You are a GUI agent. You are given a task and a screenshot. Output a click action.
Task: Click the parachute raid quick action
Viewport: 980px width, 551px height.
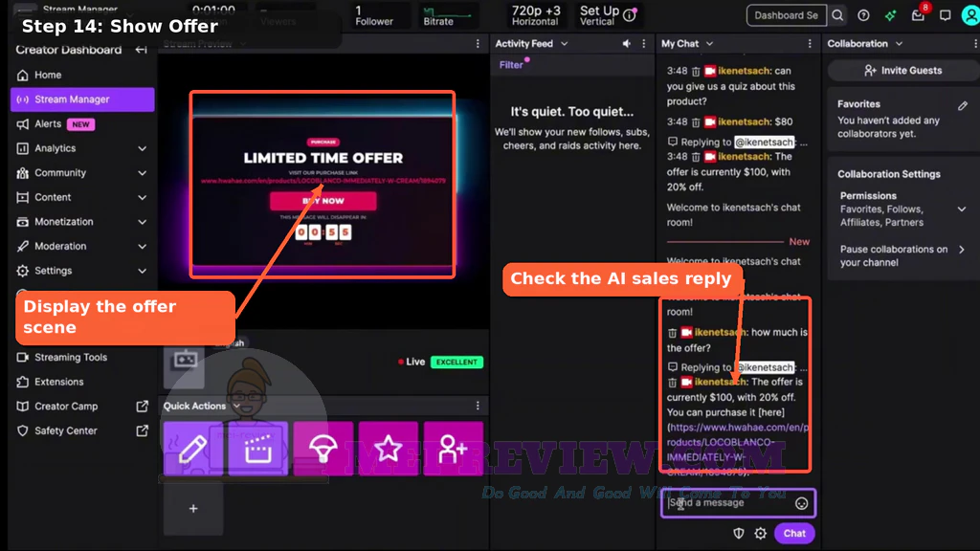(x=323, y=448)
